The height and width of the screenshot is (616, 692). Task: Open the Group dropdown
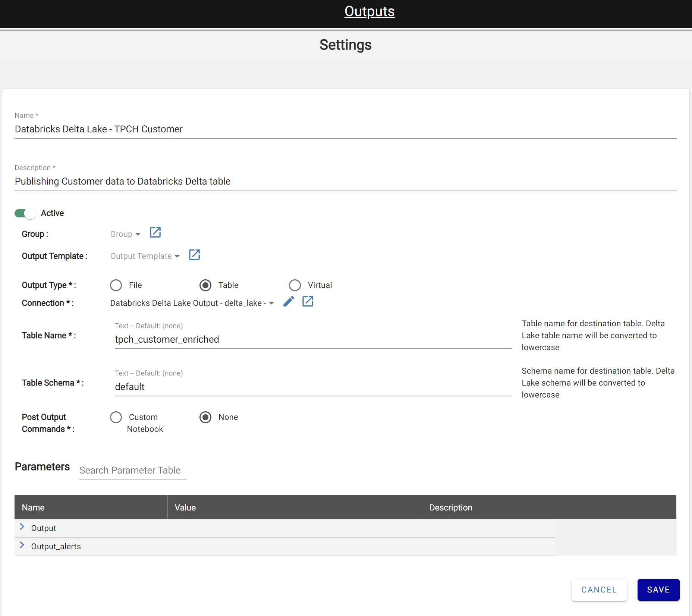(125, 234)
